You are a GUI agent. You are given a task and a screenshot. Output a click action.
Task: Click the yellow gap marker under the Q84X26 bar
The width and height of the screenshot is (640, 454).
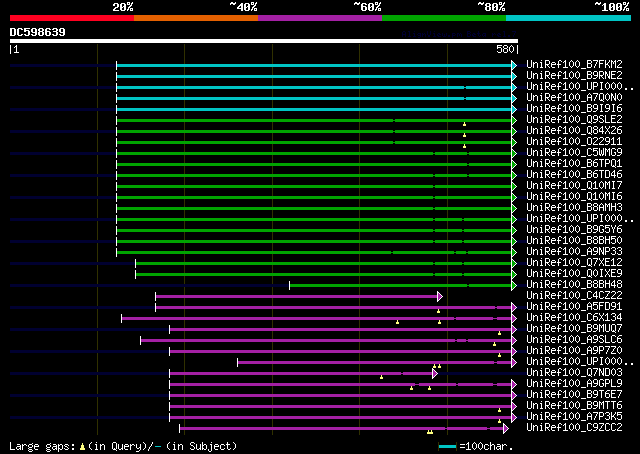[x=464, y=135]
